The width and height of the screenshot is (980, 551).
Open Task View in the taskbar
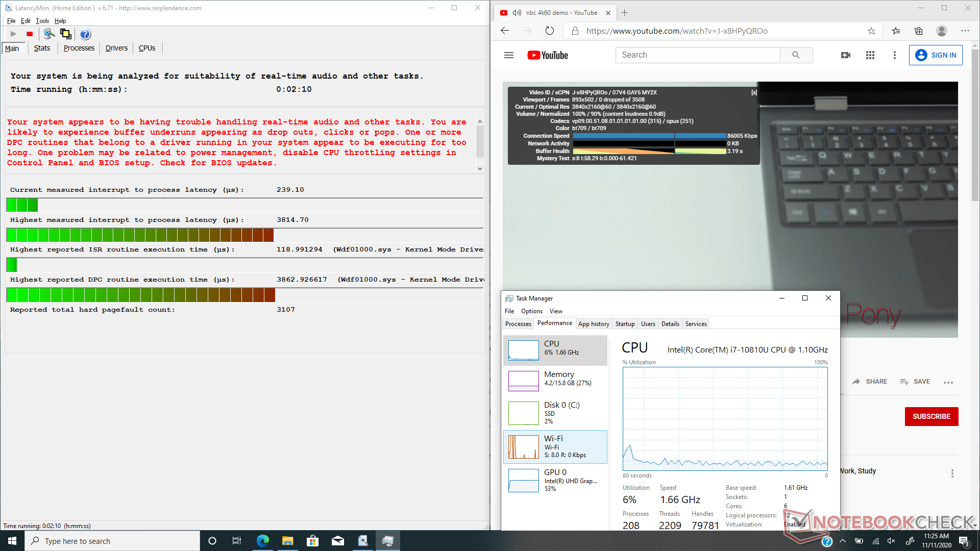tap(236, 541)
